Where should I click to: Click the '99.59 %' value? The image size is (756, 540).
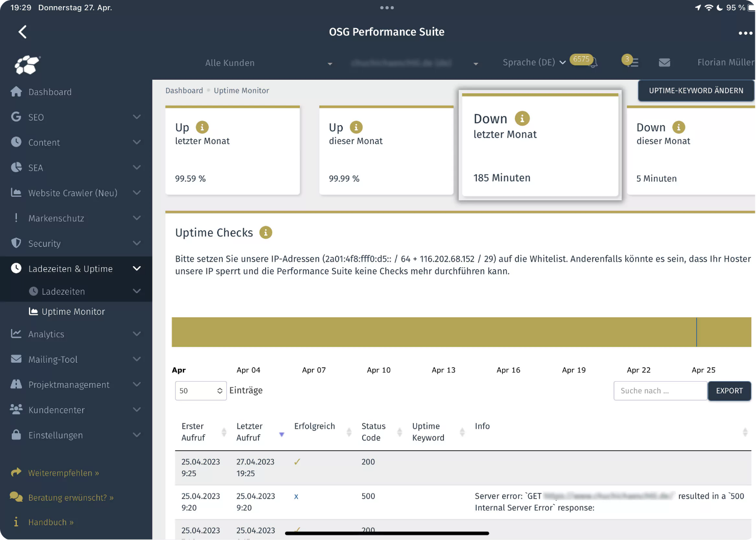tap(191, 179)
